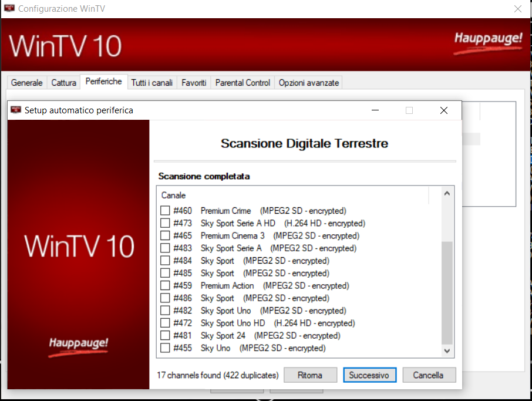The height and width of the screenshot is (401, 532).
Task: Click the WinTV icon in Configurazione WinTV title bar
Action: [x=9, y=8]
